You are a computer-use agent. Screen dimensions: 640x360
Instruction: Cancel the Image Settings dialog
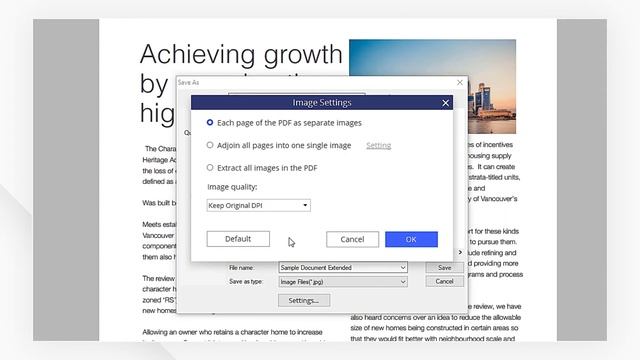tap(352, 239)
